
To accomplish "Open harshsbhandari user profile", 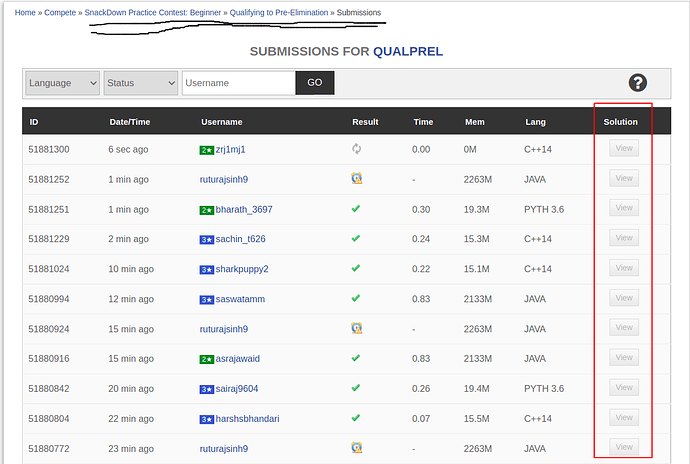I will tap(247, 418).
